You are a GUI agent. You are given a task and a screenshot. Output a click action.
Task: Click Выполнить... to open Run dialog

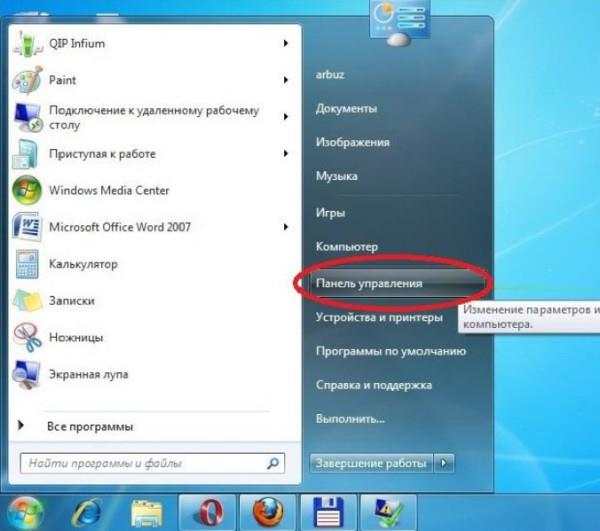click(x=350, y=419)
